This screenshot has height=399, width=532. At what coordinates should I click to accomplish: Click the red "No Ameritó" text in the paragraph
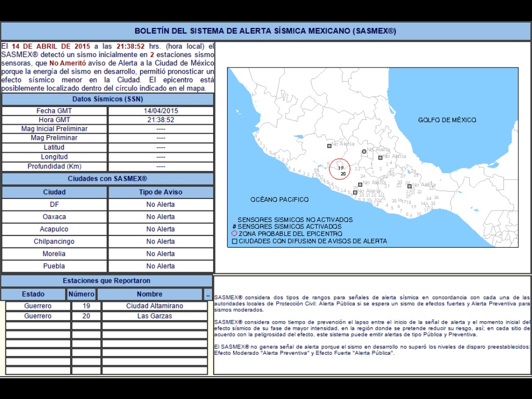click(68, 63)
